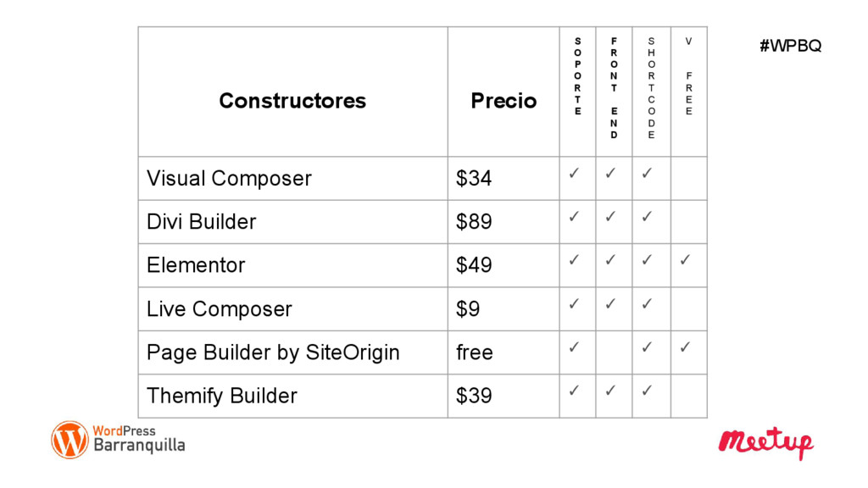The image size is (868, 488).
Task: Click the Constructores column header
Action: (292, 101)
